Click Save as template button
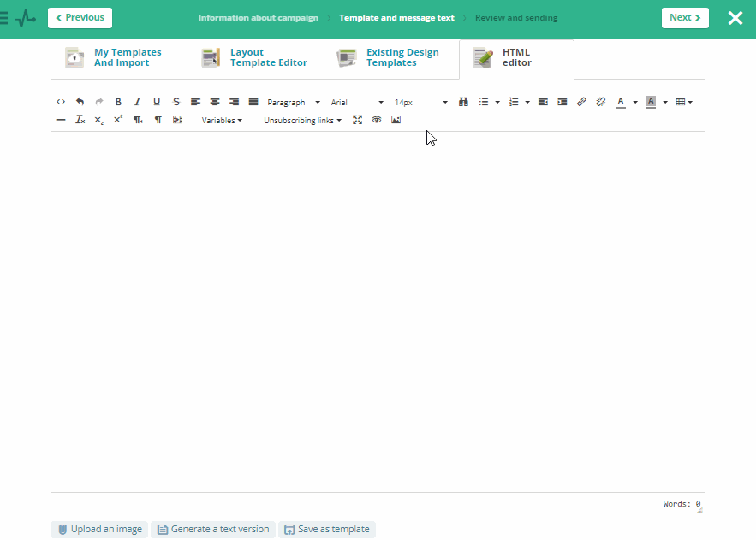Viewport: 756px width, 540px height. 327,530
